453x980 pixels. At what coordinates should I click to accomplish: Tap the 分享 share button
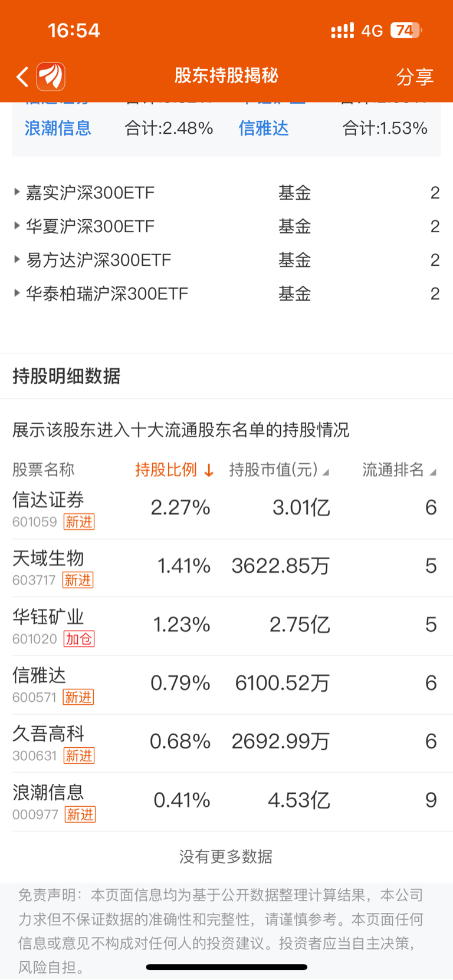point(415,77)
